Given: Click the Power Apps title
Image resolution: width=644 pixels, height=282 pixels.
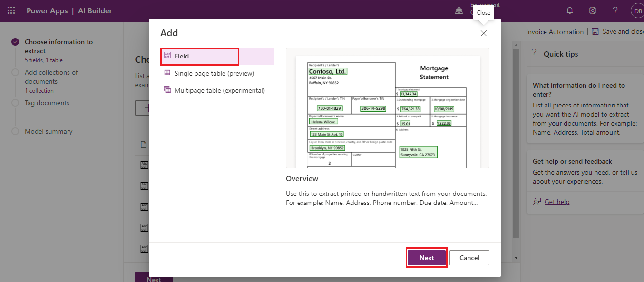Looking at the screenshot, I should click(47, 10).
